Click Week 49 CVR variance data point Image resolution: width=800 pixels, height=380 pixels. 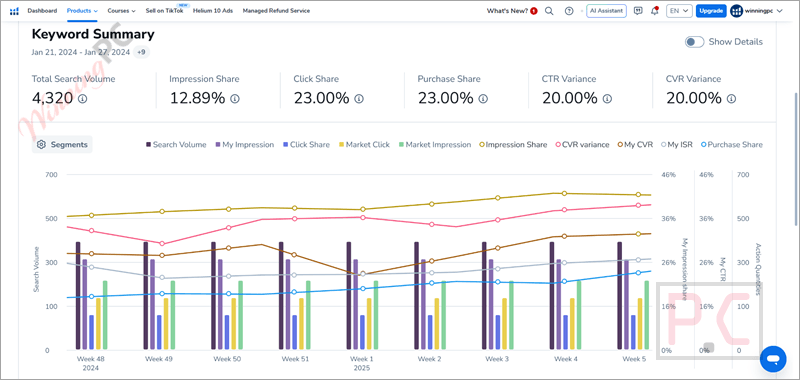[x=162, y=244]
